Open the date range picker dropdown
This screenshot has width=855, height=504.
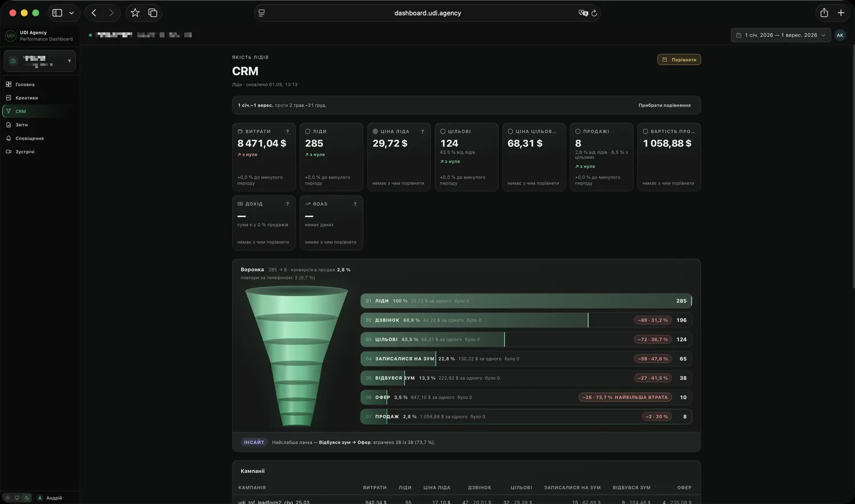(x=780, y=35)
